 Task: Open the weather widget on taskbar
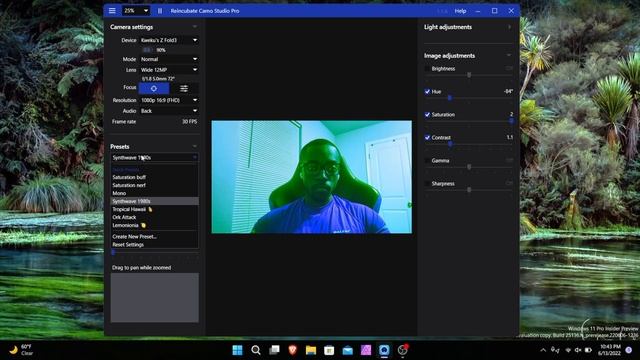22,350
